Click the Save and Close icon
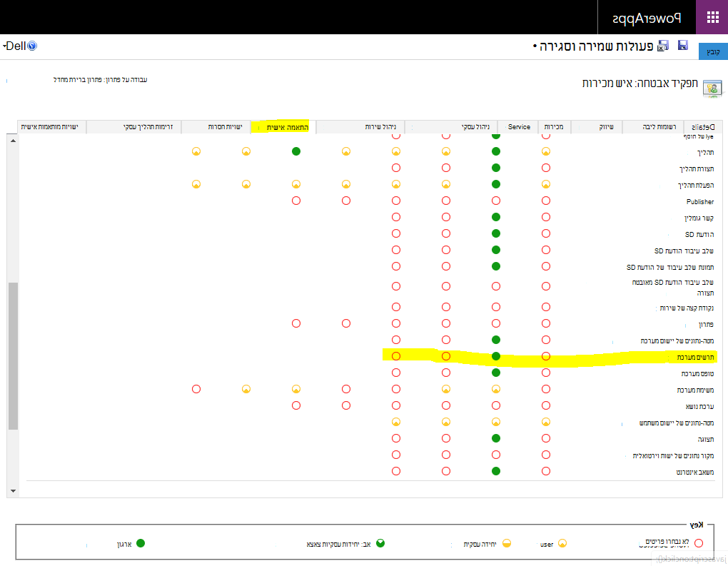This screenshot has width=728, height=566. (664, 46)
